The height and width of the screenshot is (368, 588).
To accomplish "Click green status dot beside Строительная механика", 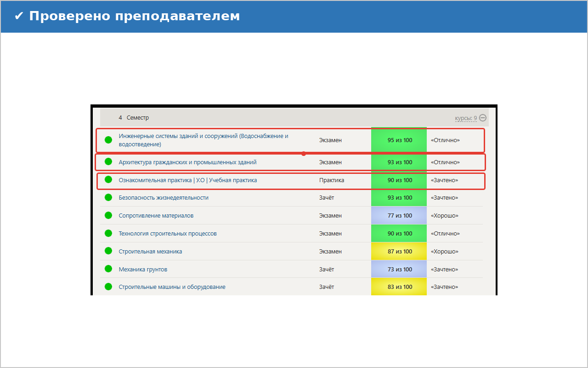I will point(108,251).
